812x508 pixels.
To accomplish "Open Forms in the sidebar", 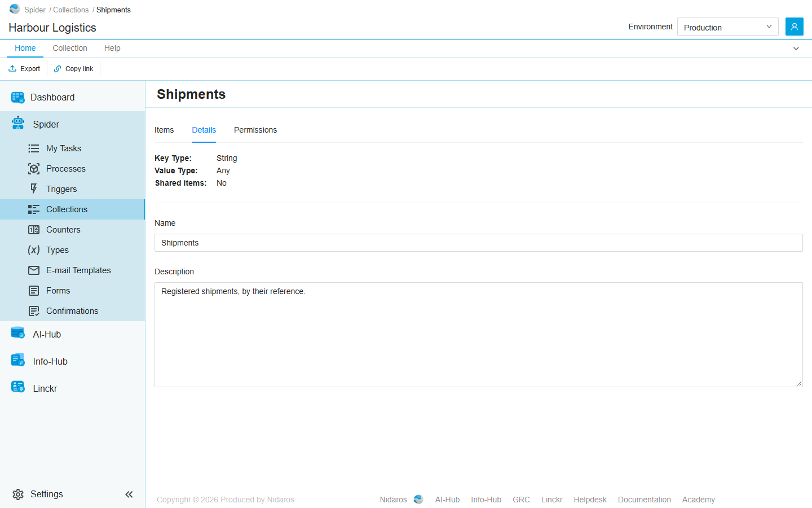I will coord(72,291).
